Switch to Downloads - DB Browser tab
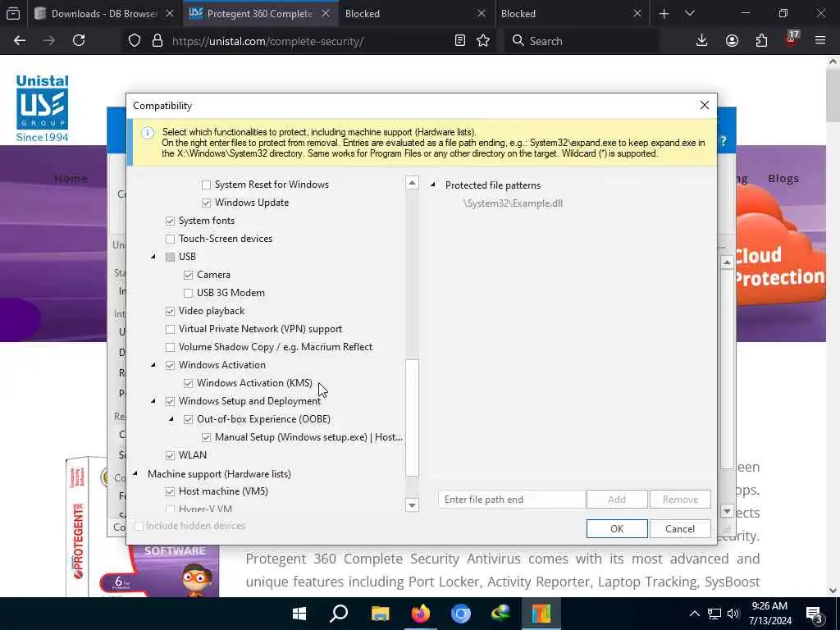This screenshot has width=840, height=630. coord(105,14)
